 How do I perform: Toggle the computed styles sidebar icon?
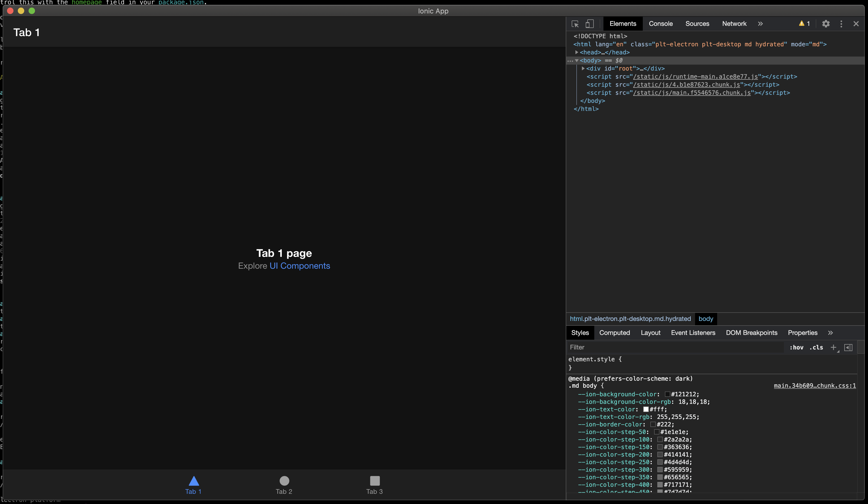point(848,347)
